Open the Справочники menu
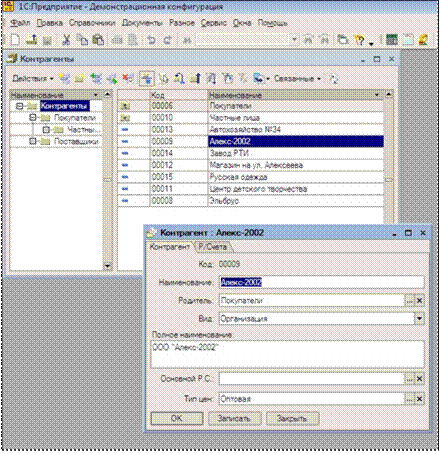 coord(92,23)
